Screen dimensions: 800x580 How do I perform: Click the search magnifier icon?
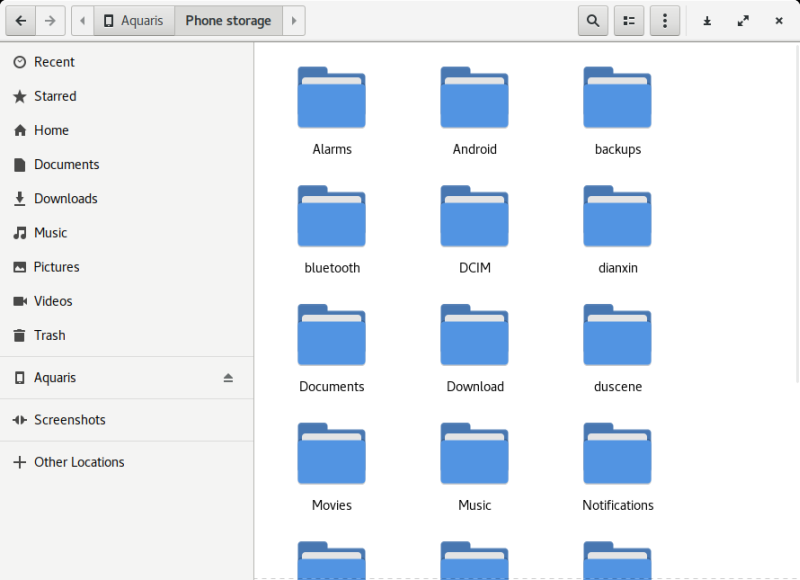click(593, 20)
